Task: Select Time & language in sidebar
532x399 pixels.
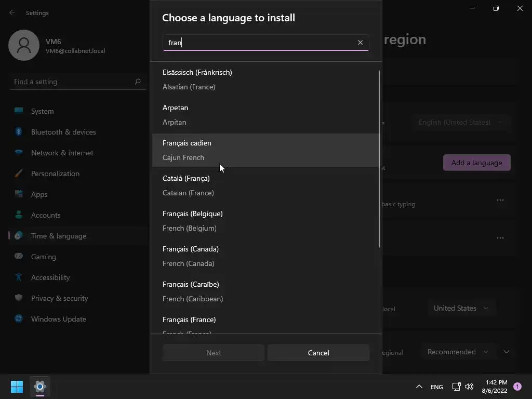Action: [x=78, y=236]
